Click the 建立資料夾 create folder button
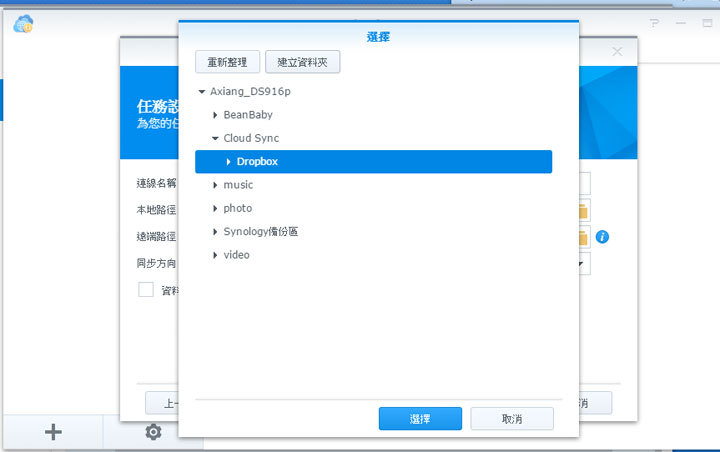The width and height of the screenshot is (720, 452). click(x=303, y=62)
